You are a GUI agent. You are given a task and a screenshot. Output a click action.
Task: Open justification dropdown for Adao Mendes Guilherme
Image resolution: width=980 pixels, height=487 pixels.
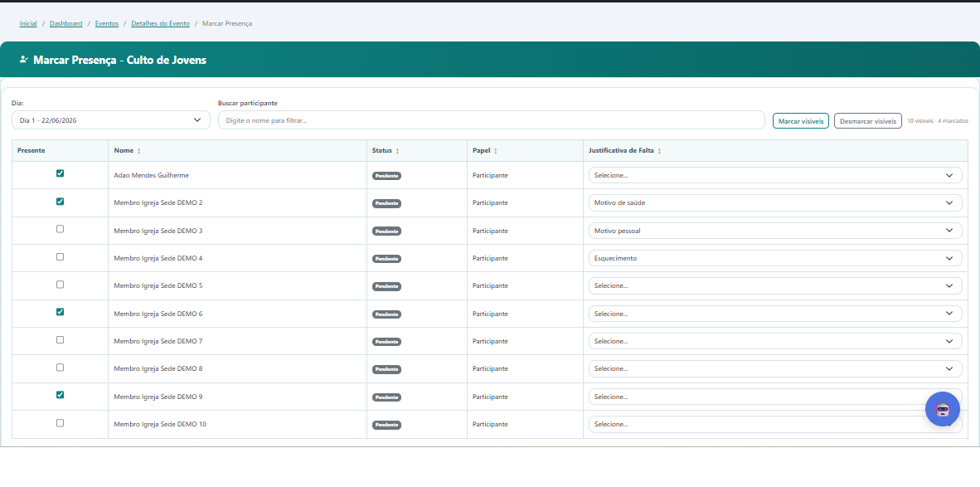point(775,175)
